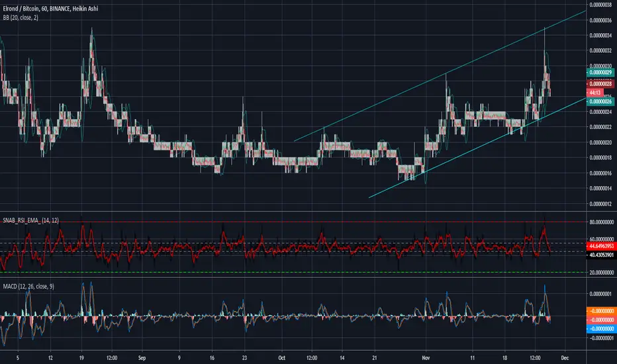
Task: Click the blue MACD value tag
Action: point(601,328)
